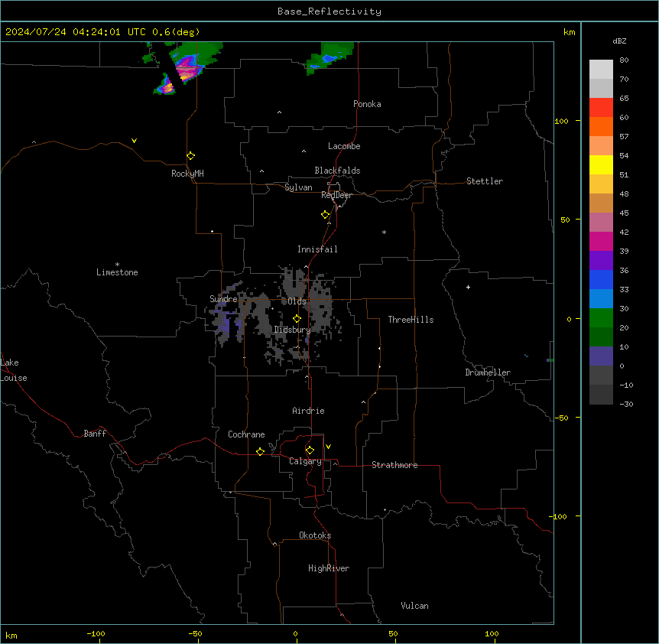This screenshot has width=659, height=644.
Task: Click the Vulcan label
Action: point(415,606)
